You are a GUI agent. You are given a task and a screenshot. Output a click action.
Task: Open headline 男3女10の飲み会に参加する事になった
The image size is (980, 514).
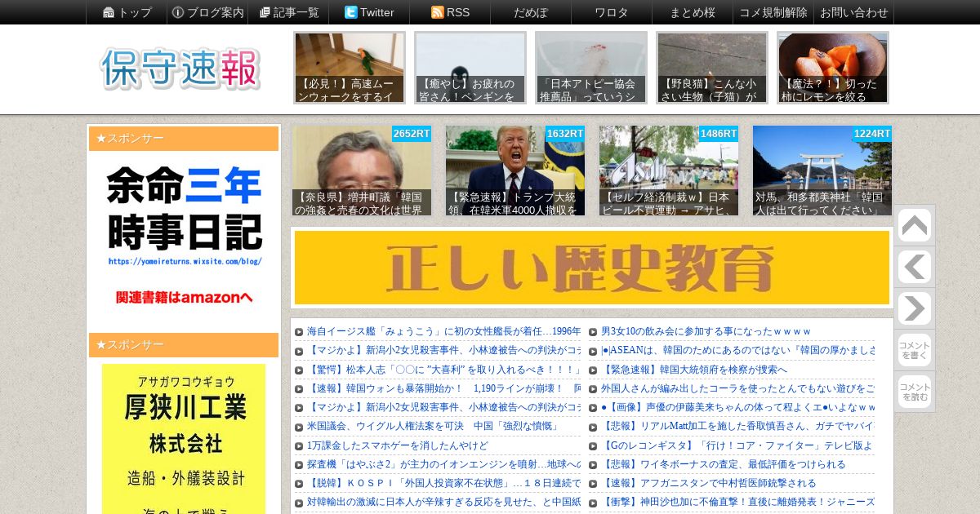coord(706,332)
